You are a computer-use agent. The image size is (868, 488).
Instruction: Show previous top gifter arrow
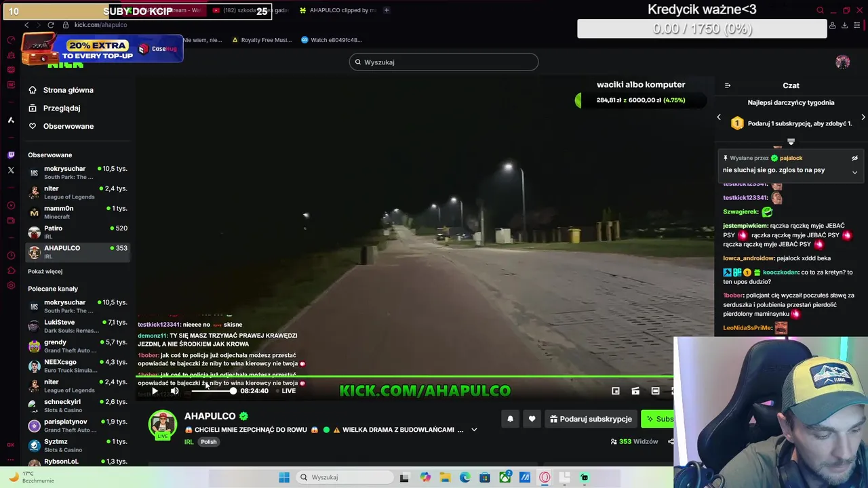(719, 117)
